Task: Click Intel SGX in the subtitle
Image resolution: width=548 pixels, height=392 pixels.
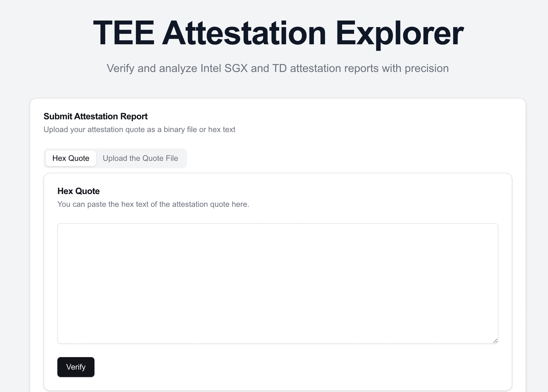Action: [x=224, y=68]
